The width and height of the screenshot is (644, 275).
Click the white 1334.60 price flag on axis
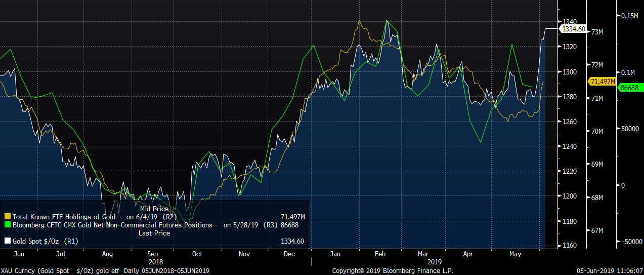(x=572, y=29)
